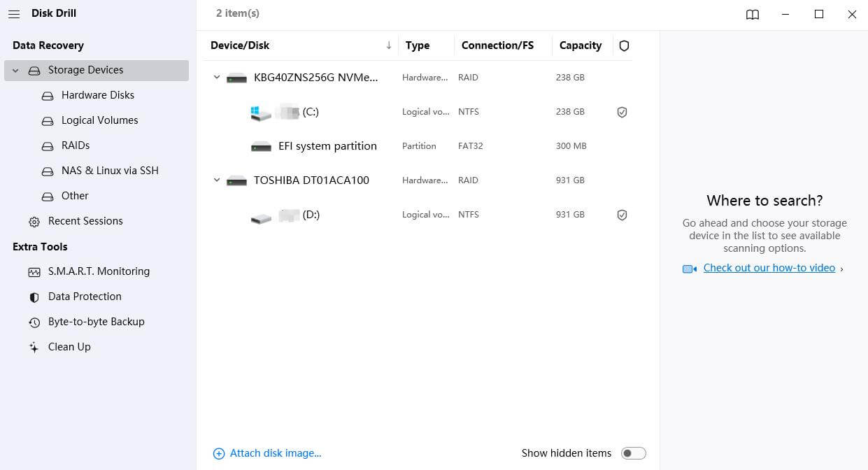Click the KBG40ZNS256G NVMe disk icon

click(x=237, y=78)
